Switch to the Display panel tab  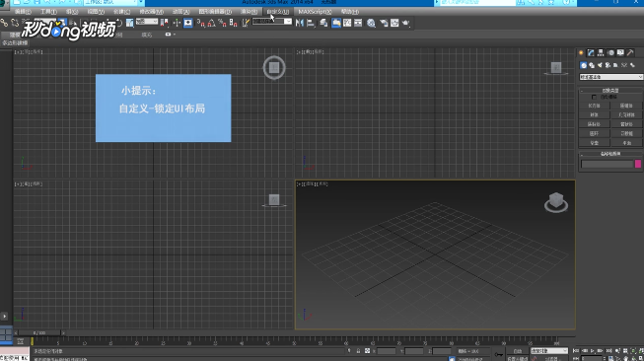[620, 52]
